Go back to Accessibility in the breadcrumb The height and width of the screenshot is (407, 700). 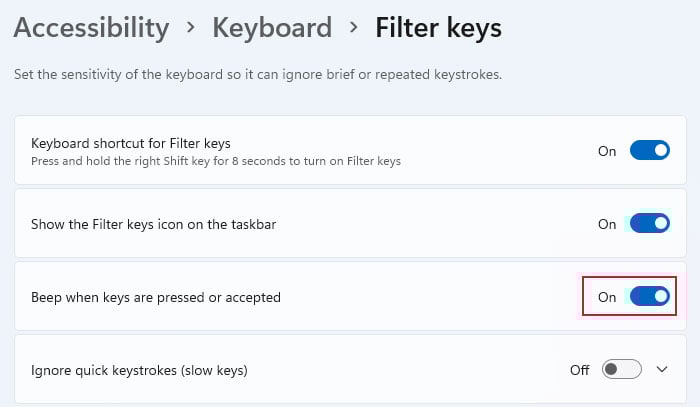click(92, 28)
